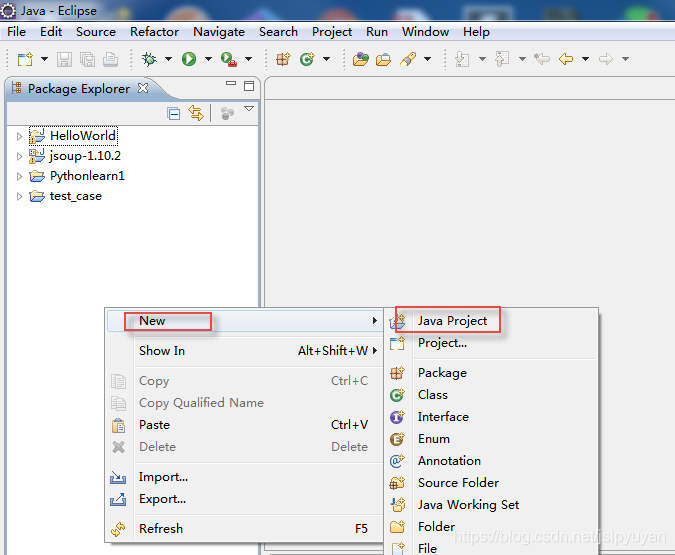675x555 pixels.
Task: Expand the Pythonlearn1 project tree
Action: pyautogui.click(x=19, y=176)
